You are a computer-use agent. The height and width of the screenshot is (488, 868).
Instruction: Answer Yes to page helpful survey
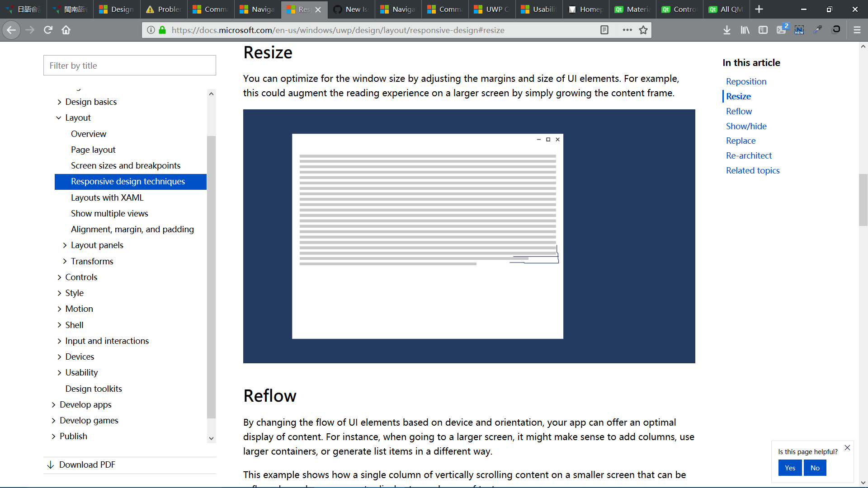pos(790,468)
